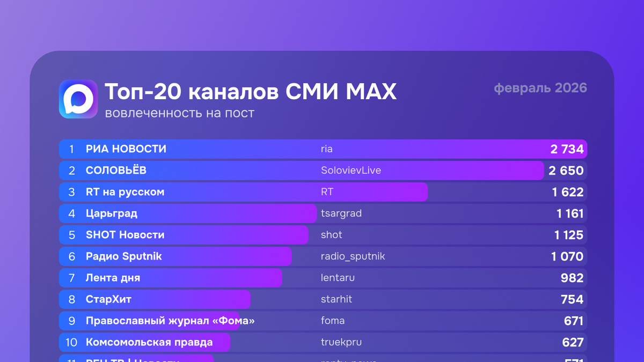
Task: Click the handle 'shot'
Action: 331,235
